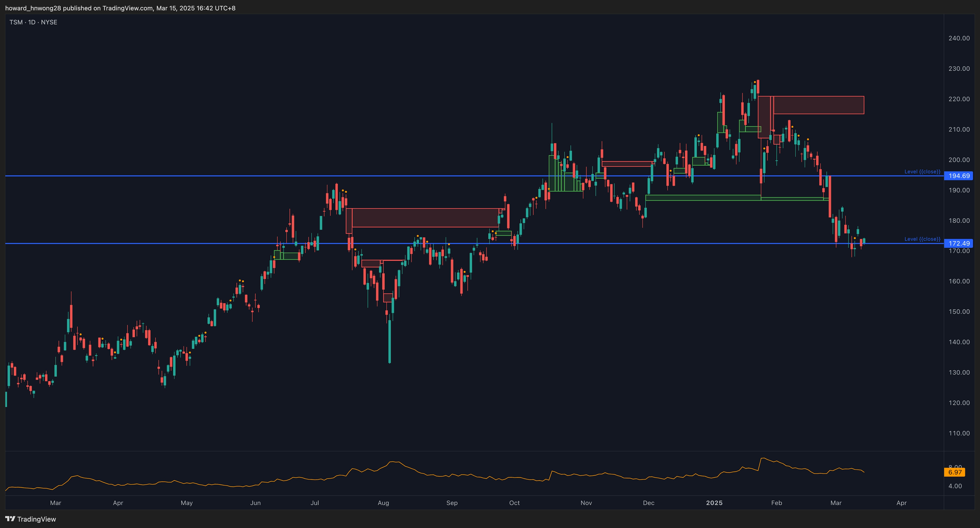Click the Oct label on time axis

pos(514,503)
